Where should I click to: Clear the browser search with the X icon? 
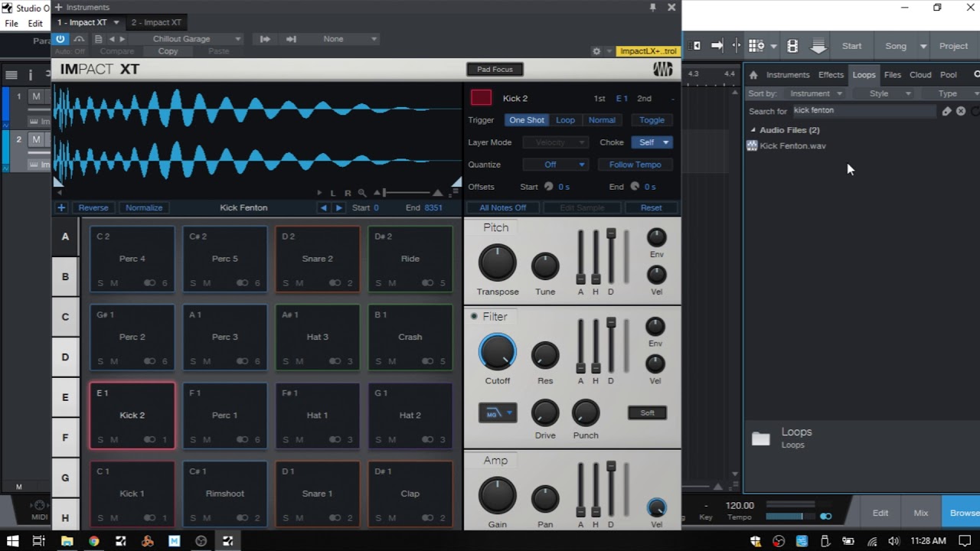click(x=961, y=111)
